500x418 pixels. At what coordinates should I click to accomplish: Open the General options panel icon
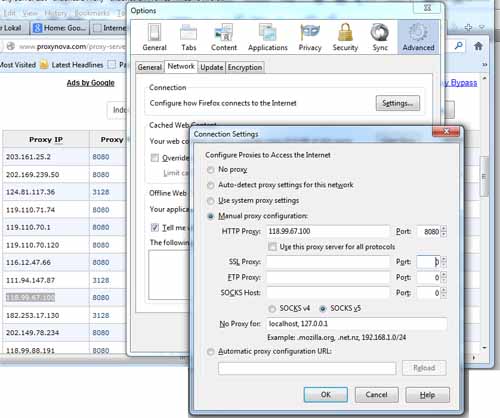click(x=154, y=37)
